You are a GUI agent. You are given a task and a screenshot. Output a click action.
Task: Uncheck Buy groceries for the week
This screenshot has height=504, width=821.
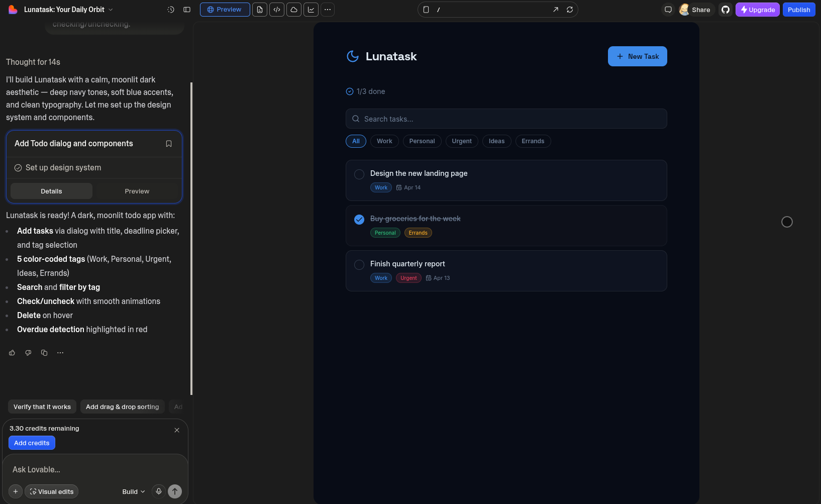coord(359,220)
